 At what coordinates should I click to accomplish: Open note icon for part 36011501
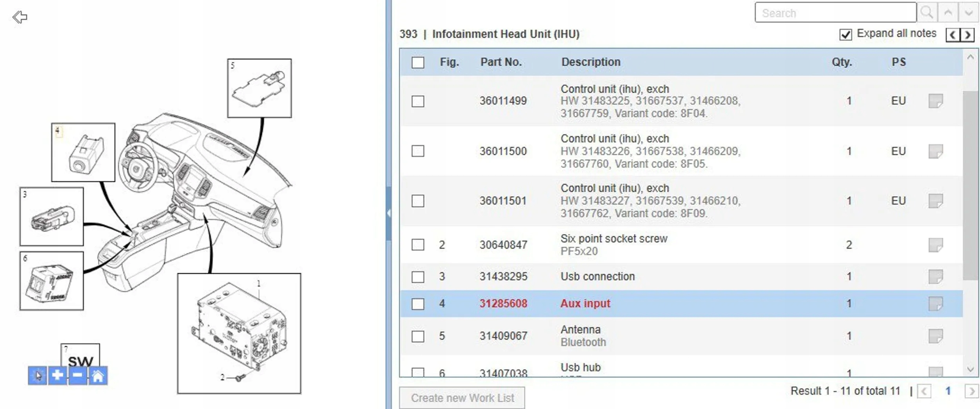(936, 201)
